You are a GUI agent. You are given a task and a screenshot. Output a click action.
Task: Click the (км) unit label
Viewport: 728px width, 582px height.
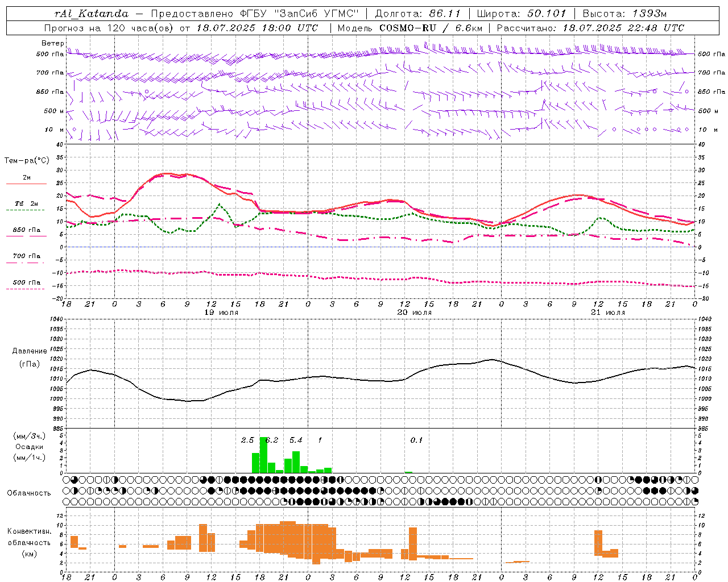(x=30, y=553)
